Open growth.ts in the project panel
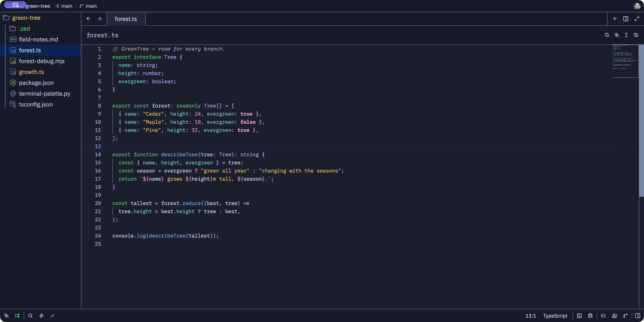This screenshot has height=322, width=644. point(41,72)
